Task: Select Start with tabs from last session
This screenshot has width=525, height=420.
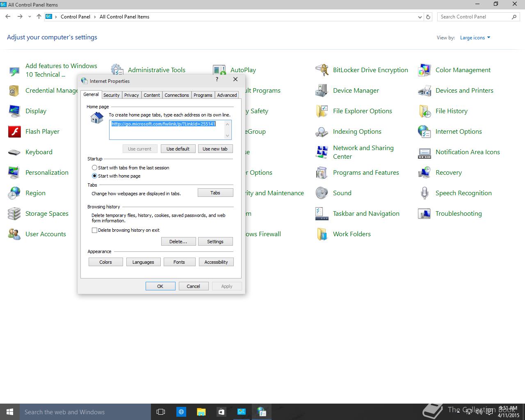Action: 95,168
